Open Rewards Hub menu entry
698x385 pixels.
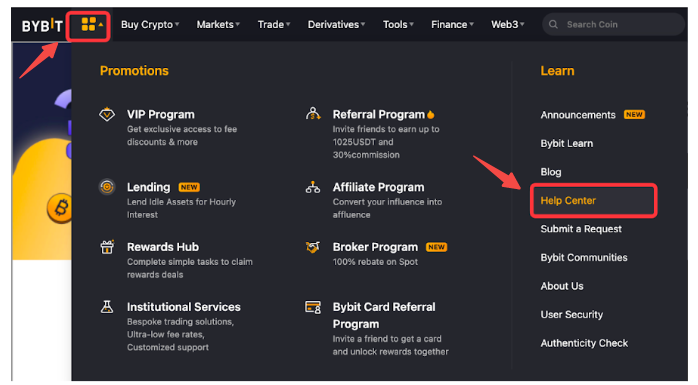163,247
